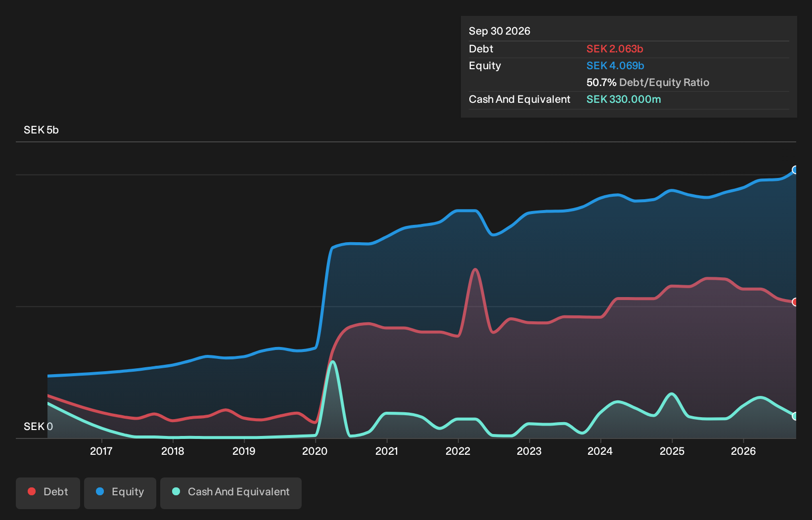Image resolution: width=812 pixels, height=520 pixels.
Task: Click the 2021 x-axis label
Action: click(x=387, y=451)
